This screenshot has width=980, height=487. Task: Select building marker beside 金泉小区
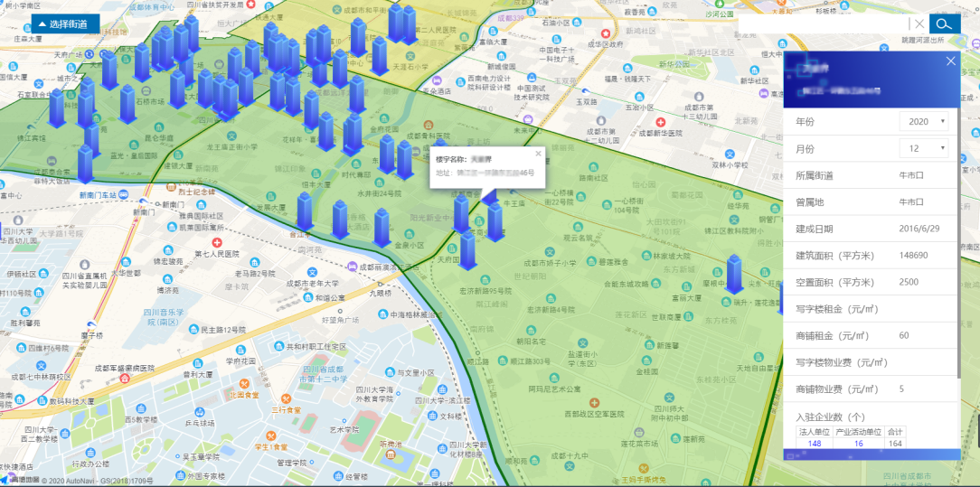[x=382, y=227]
